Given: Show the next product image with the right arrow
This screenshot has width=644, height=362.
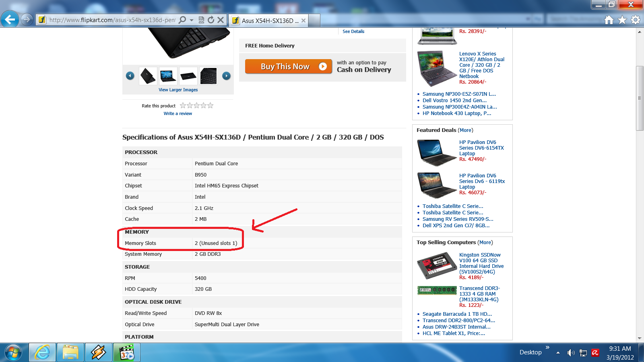Looking at the screenshot, I should pos(227,76).
